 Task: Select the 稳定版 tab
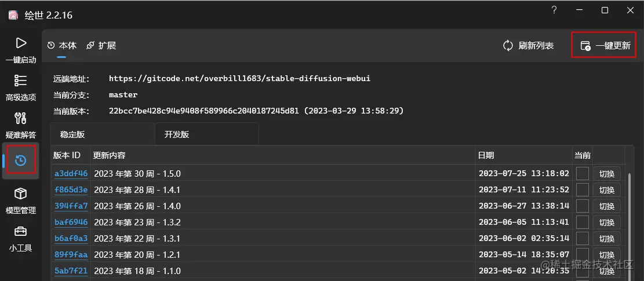click(x=103, y=134)
